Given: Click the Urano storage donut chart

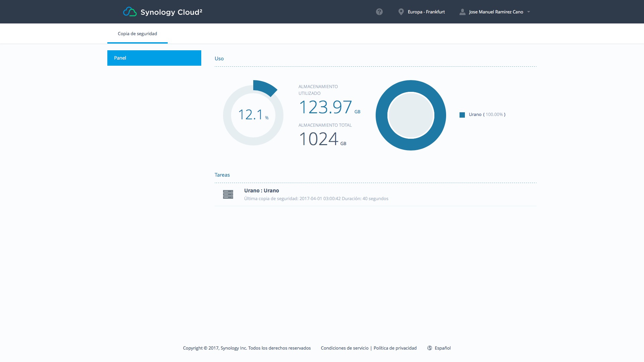Looking at the screenshot, I should tap(411, 115).
